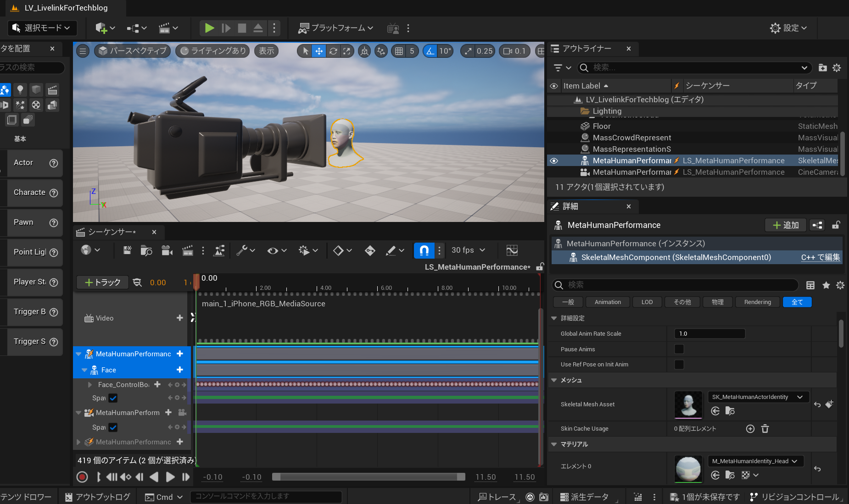Open the 30 fps frame rate dropdown
Screen dimensions: 849x504
pos(468,250)
